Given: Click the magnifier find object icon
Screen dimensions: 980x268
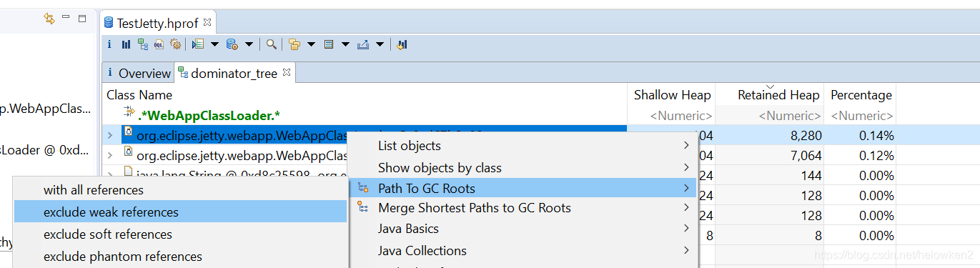Looking at the screenshot, I should [x=272, y=44].
